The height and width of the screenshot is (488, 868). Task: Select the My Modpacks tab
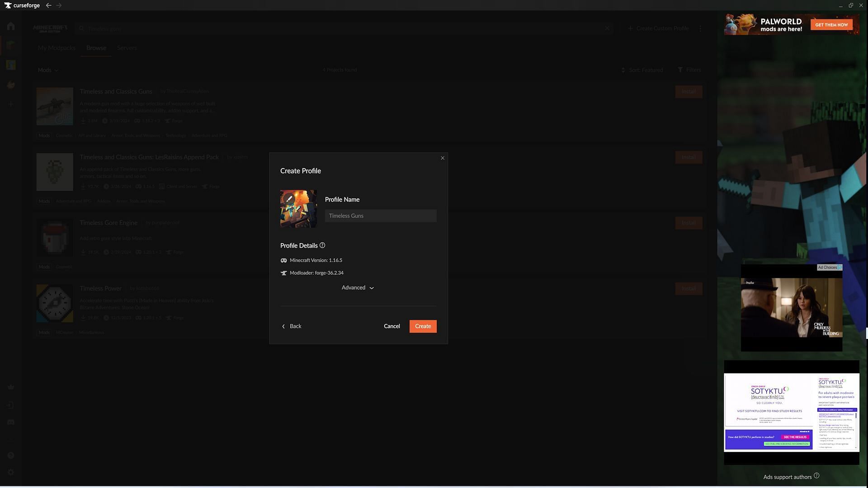(x=56, y=47)
